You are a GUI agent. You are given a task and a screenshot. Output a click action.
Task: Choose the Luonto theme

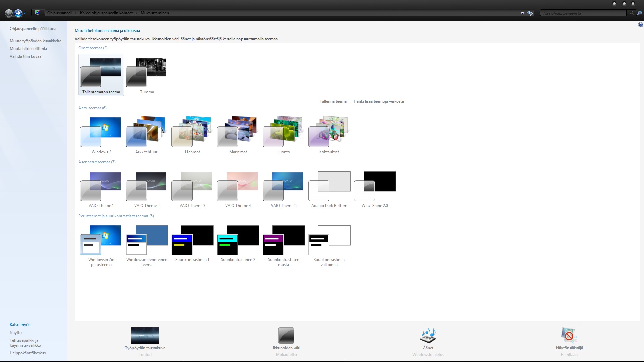point(283,135)
